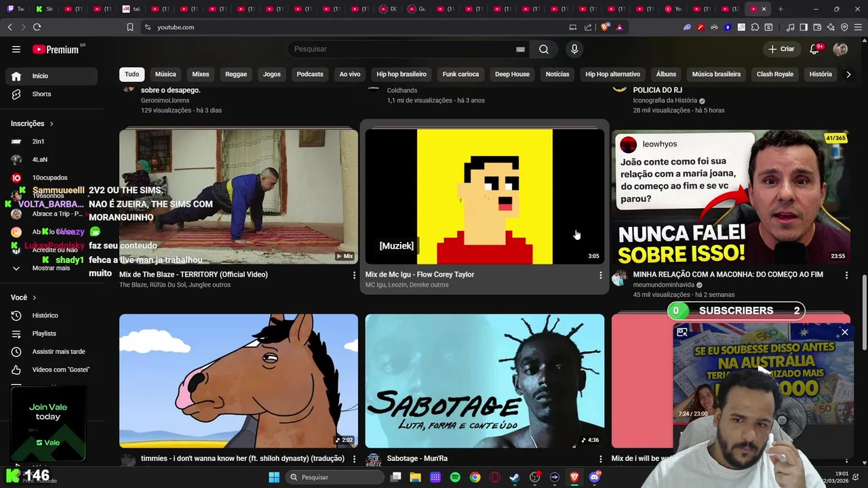Open the Brave Wallet icon

tap(817, 27)
